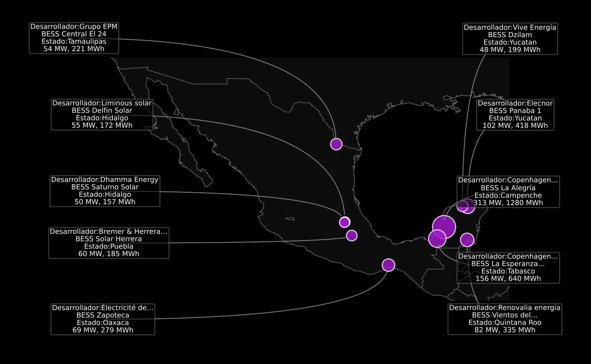This screenshot has height=364, width=591.
Task: Select the "BESS La Esperanza..." label
Action: tap(508, 264)
